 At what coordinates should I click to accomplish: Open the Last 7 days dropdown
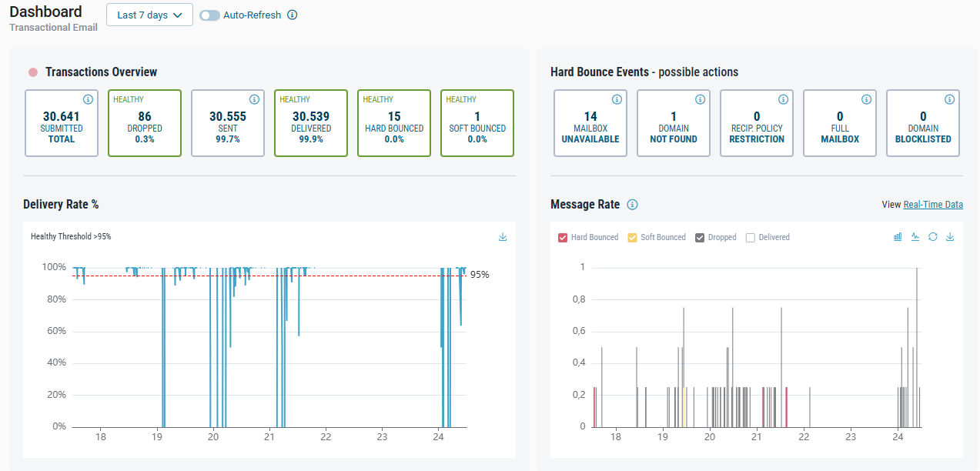tap(149, 15)
